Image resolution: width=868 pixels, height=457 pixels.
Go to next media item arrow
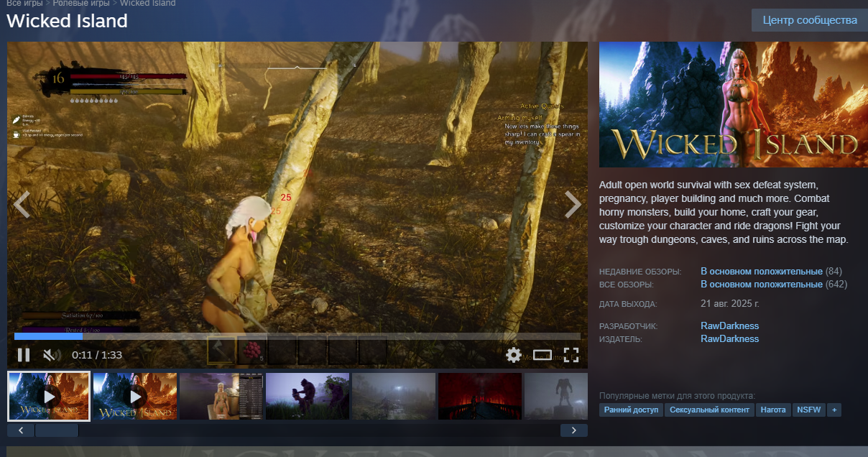[x=573, y=205]
